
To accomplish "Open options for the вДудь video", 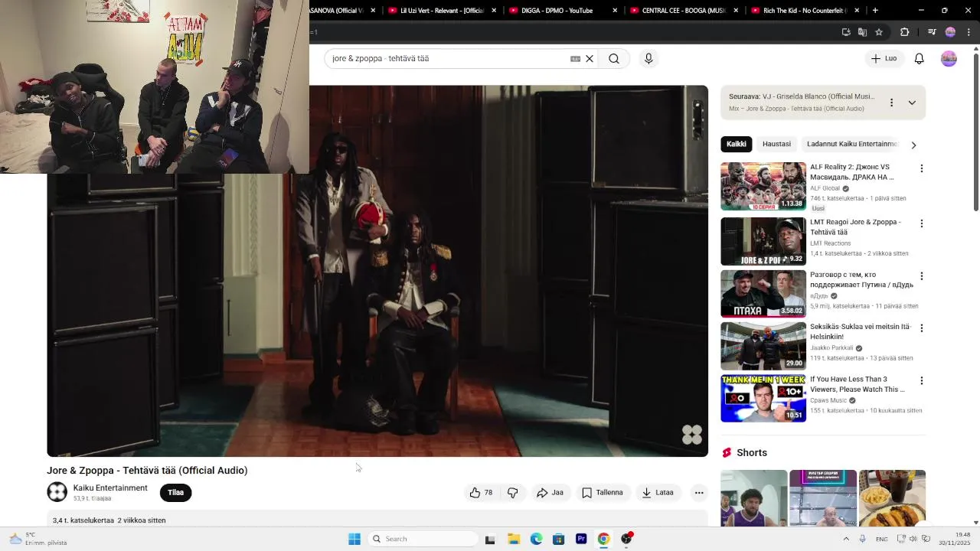I will click(922, 276).
